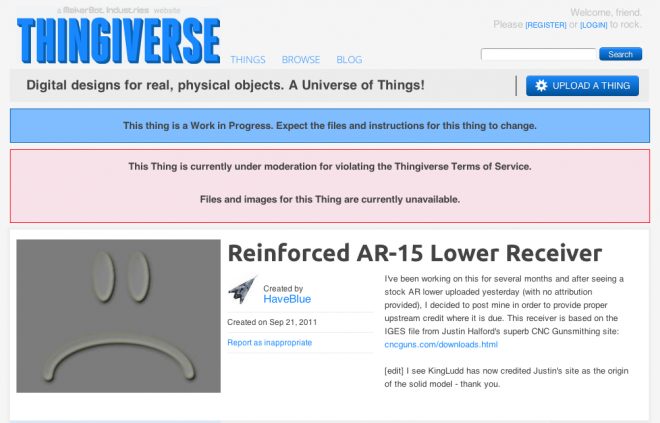
Task: Click Report as inappropriate link
Action: point(269,343)
